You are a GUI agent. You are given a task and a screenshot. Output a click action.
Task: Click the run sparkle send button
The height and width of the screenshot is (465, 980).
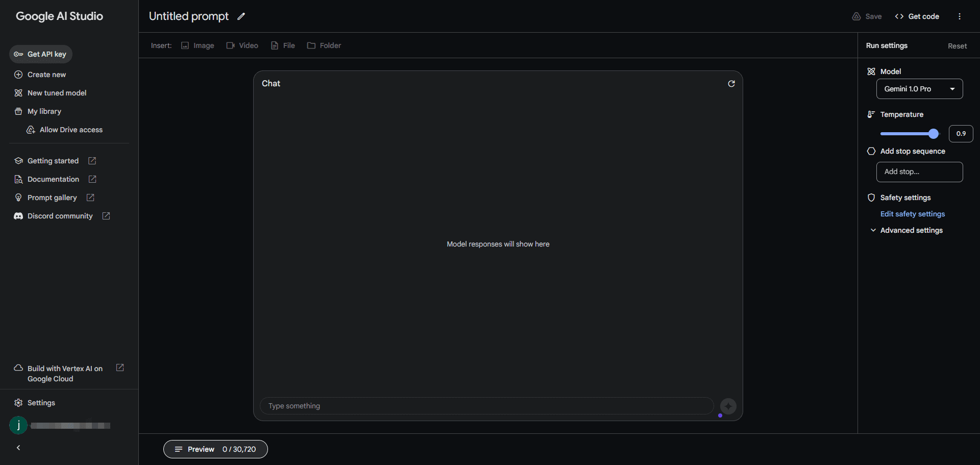pos(728,406)
